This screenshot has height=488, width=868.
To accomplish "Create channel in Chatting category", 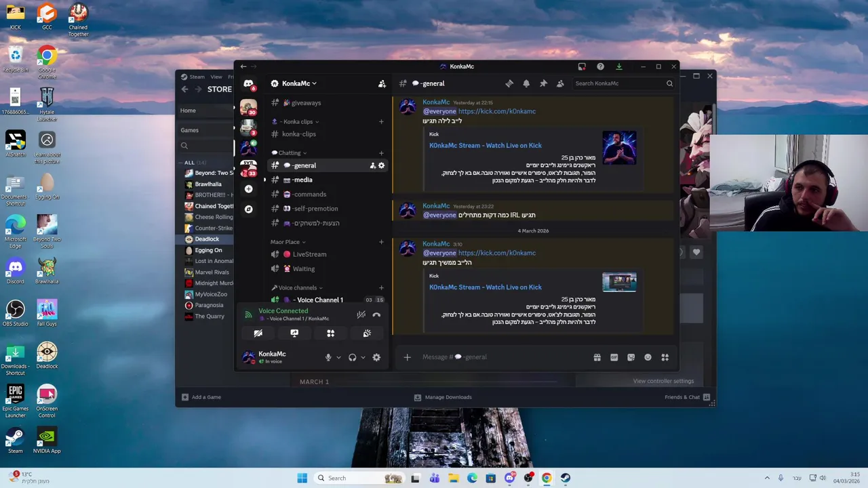I will pyautogui.click(x=381, y=153).
